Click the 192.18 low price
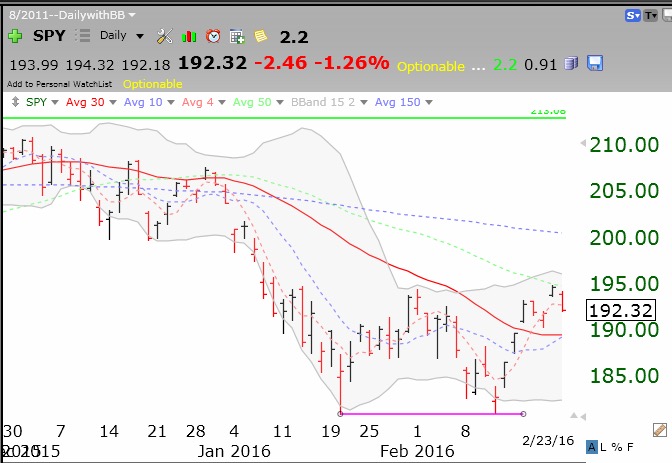 click(x=146, y=65)
